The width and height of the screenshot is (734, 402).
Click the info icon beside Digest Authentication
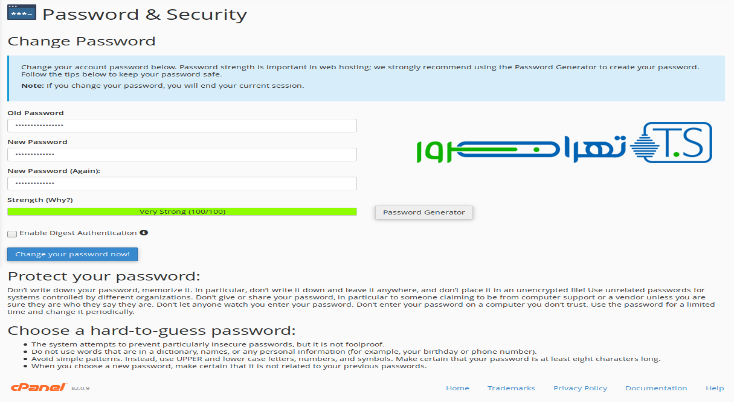click(x=144, y=232)
